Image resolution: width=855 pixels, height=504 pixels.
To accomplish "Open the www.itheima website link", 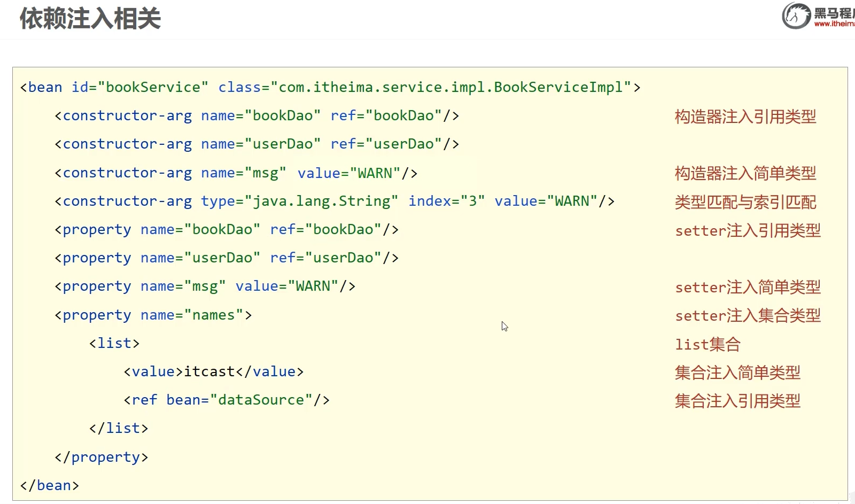I will point(834,24).
